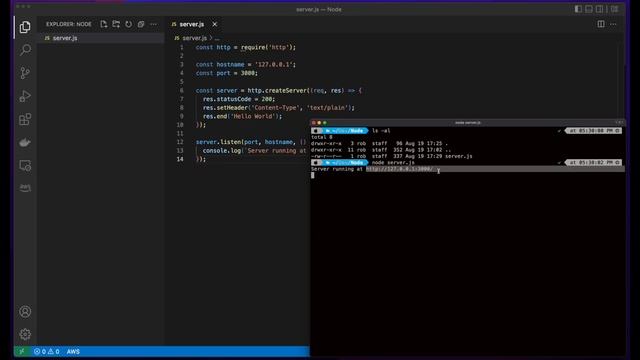Image resolution: width=640 pixels, height=360 pixels.
Task: Toggle primary sidebar layout icon
Action: click(578, 9)
